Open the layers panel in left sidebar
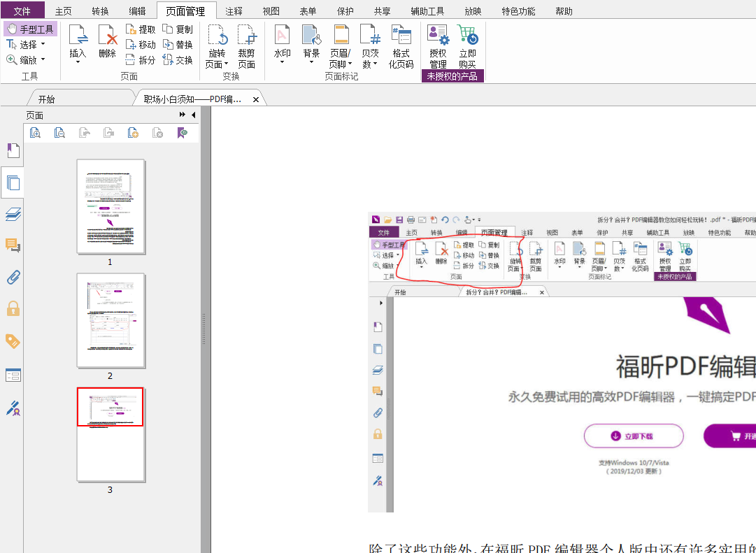756x553 pixels. tap(13, 215)
